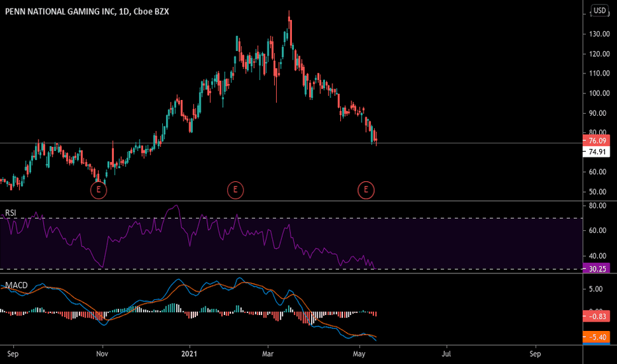The height and width of the screenshot is (364, 617).
Task: Click the Sep label at time axis end
Action: click(x=535, y=354)
